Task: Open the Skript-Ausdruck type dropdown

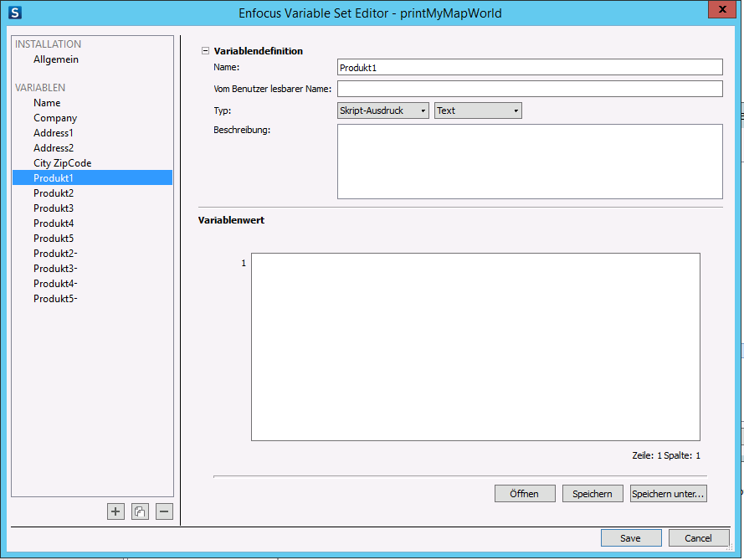Action: (x=383, y=110)
